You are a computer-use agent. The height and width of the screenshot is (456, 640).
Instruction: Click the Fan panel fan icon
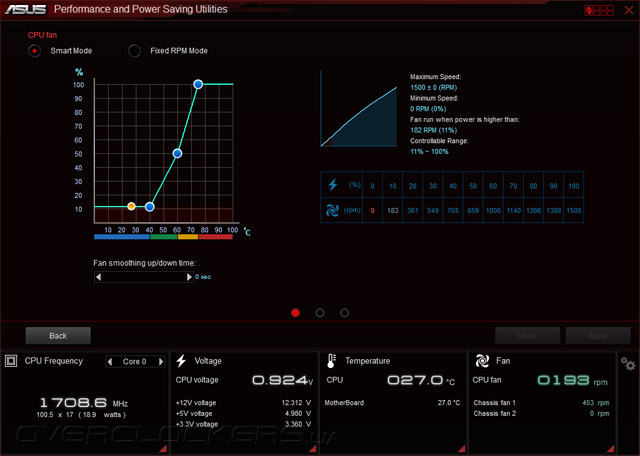click(x=482, y=361)
